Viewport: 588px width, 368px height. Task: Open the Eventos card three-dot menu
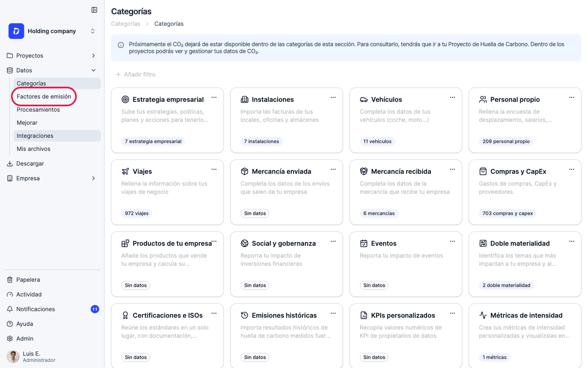(x=452, y=241)
